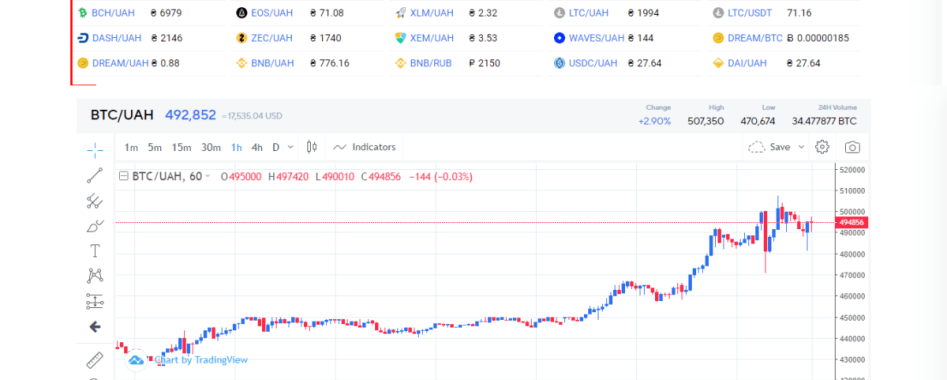Click the BNB/UAH coin icon
947x380 pixels.
coord(242,63)
